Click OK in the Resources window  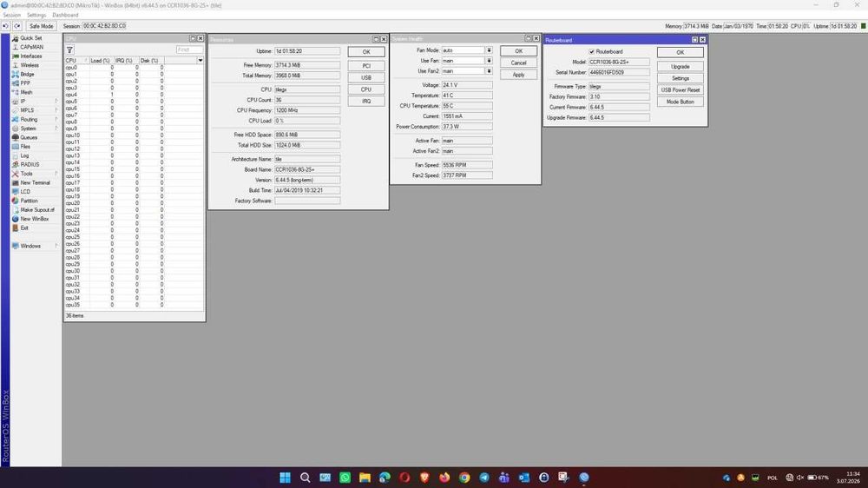366,52
